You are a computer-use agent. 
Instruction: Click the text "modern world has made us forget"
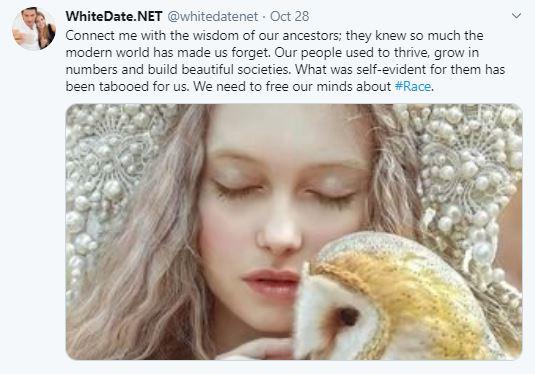(168, 53)
